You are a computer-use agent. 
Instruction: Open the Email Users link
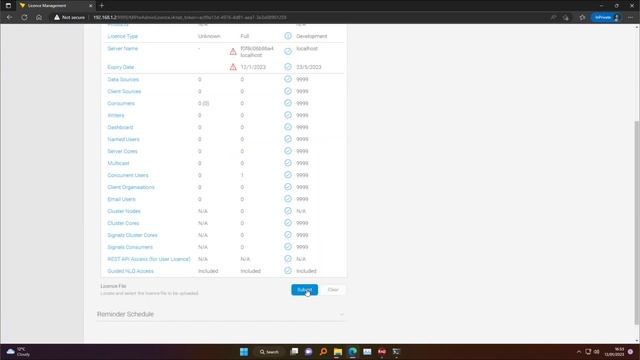[121, 199]
